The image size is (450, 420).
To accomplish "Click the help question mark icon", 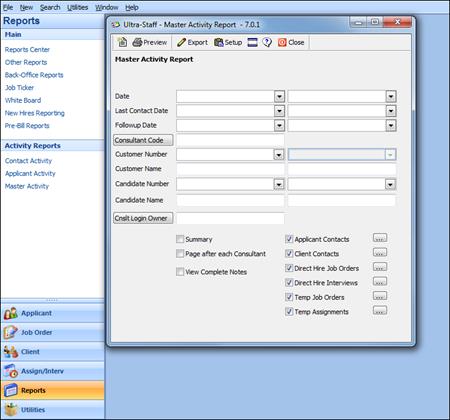I will pyautogui.click(x=267, y=42).
